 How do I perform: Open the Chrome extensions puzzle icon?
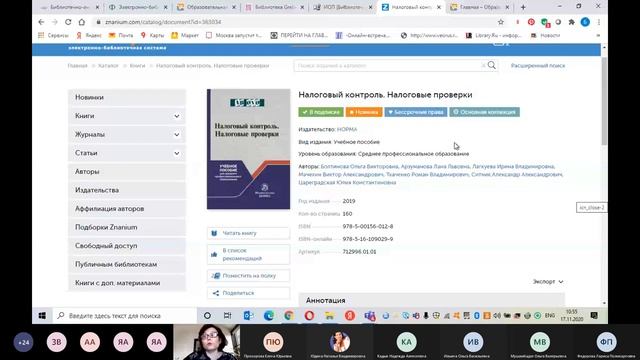point(571,22)
